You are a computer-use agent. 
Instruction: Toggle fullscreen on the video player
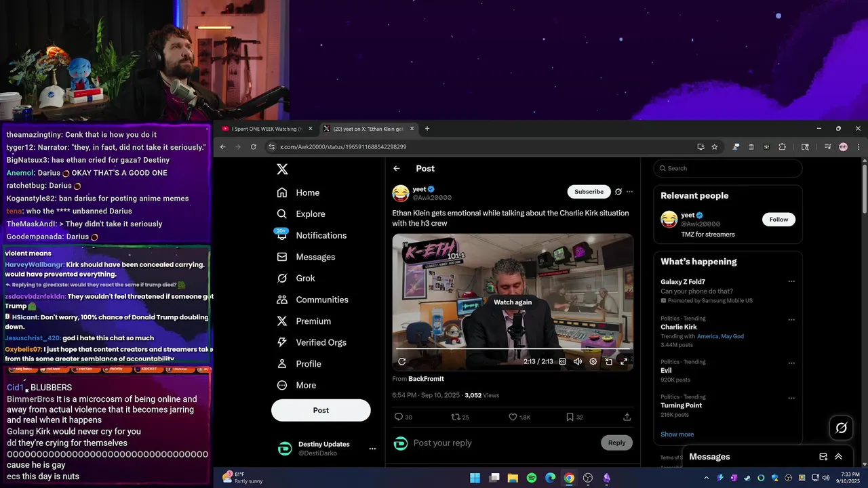[x=624, y=362]
